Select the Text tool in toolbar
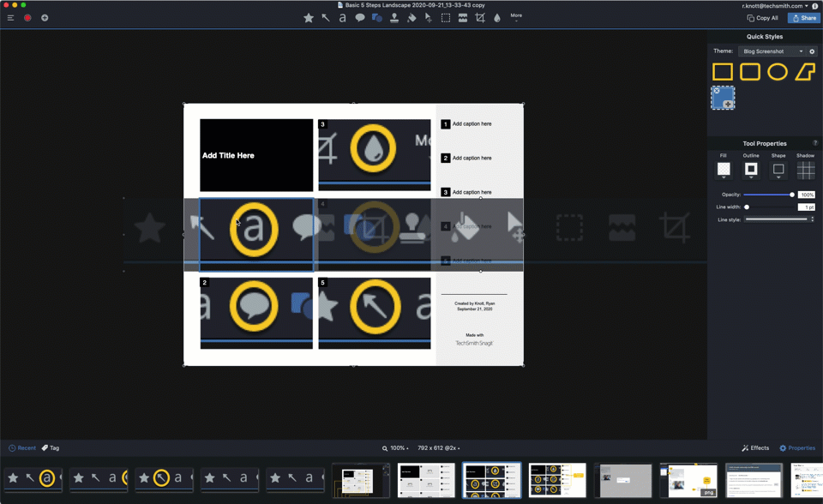 pos(342,18)
